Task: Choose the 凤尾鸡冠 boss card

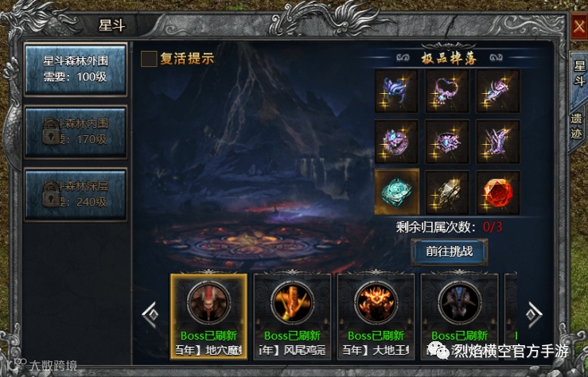Action: (x=293, y=317)
